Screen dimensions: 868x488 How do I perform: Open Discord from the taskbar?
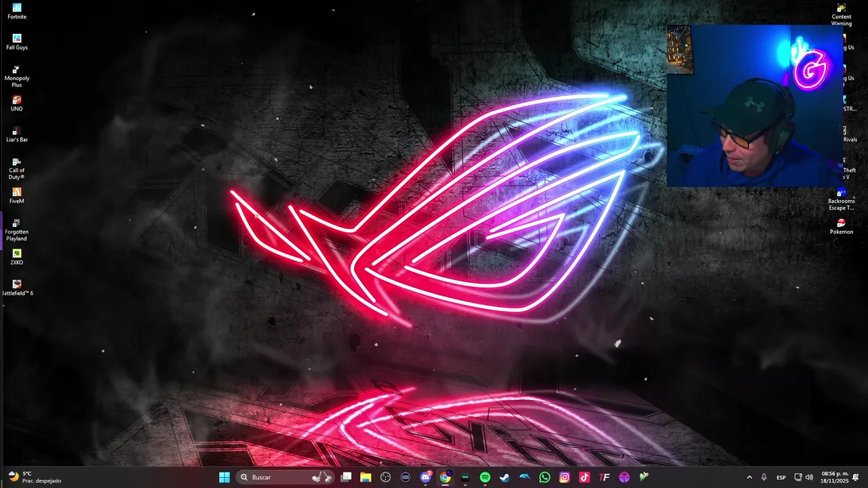(426, 477)
